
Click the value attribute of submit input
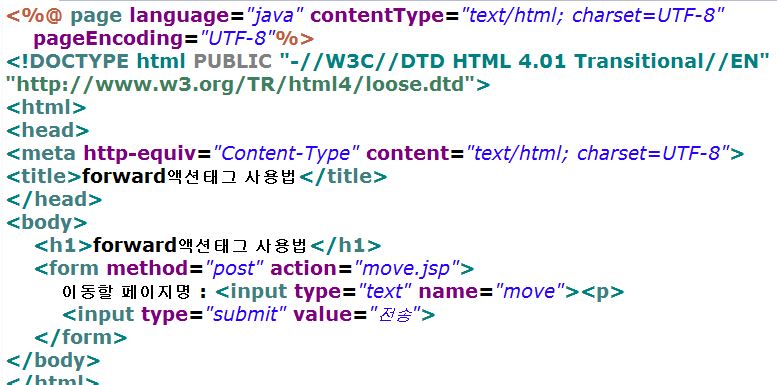[323, 314]
